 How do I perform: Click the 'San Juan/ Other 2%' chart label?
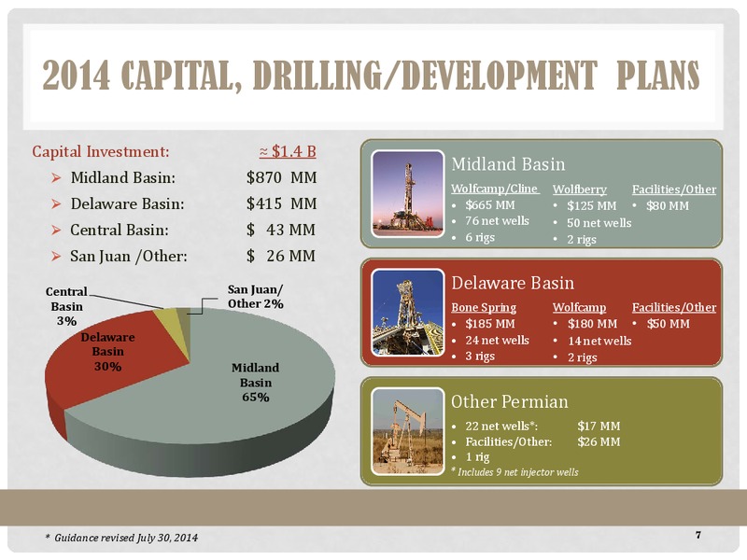tap(255, 297)
